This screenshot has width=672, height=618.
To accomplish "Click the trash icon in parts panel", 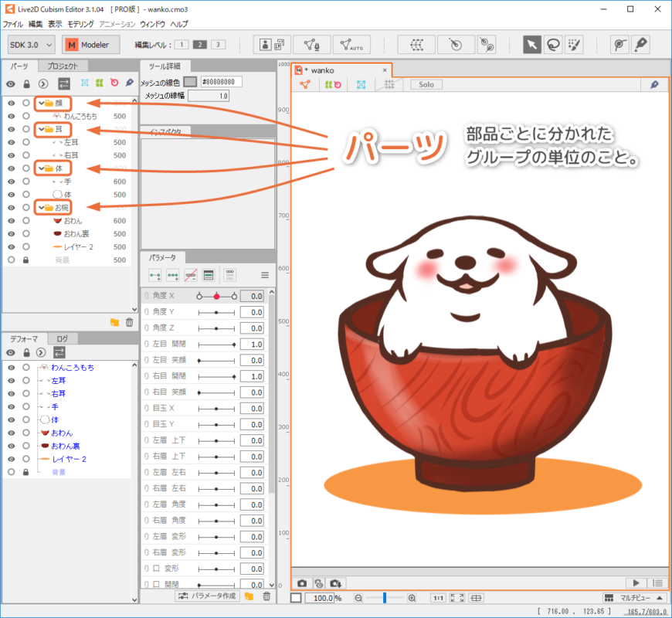I will point(130,322).
